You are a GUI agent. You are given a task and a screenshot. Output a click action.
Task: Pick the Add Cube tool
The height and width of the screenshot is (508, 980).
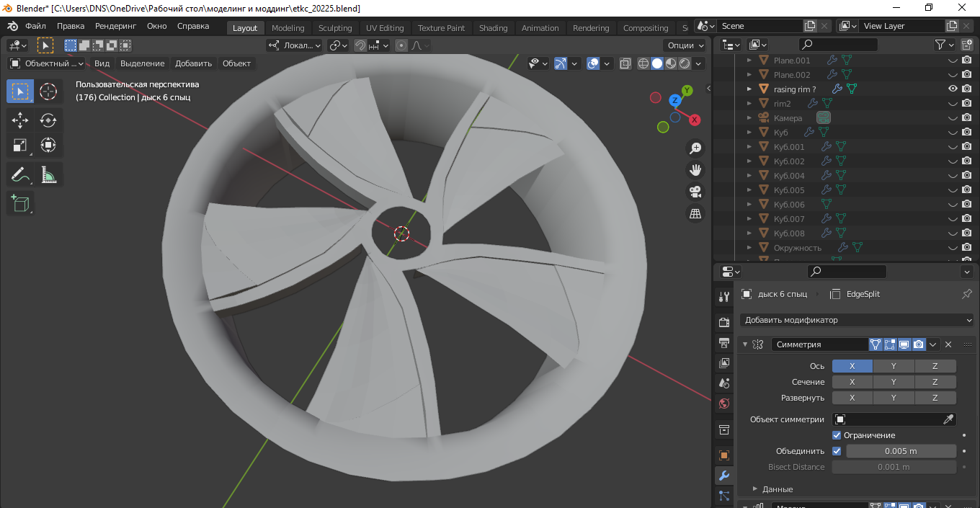tap(20, 203)
